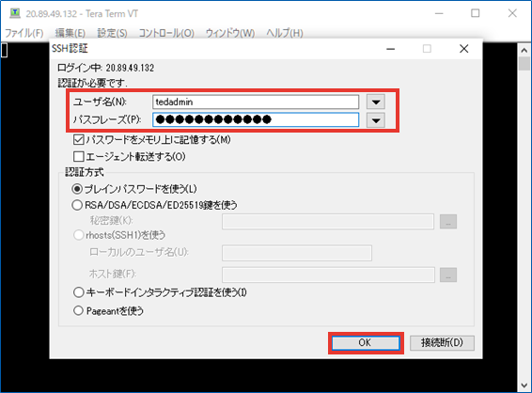This screenshot has height=393, width=532.
Task: Close the Tera Term main window
Action: (x=512, y=13)
